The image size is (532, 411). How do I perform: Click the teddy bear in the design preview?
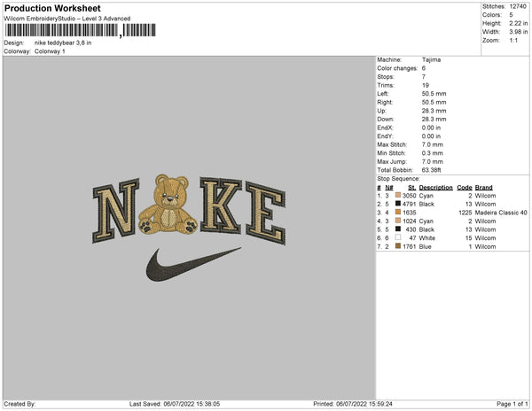168,205
